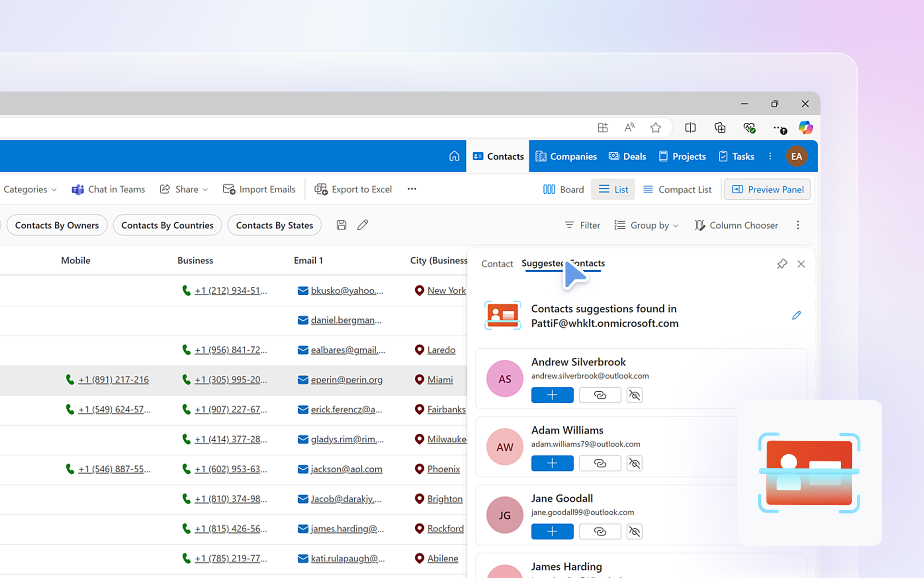
Task: Open the Copilot icon in browser
Action: [x=806, y=128]
